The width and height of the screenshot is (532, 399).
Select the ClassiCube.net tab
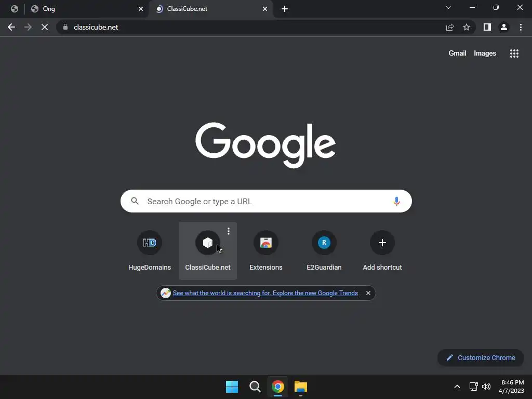pos(210,9)
